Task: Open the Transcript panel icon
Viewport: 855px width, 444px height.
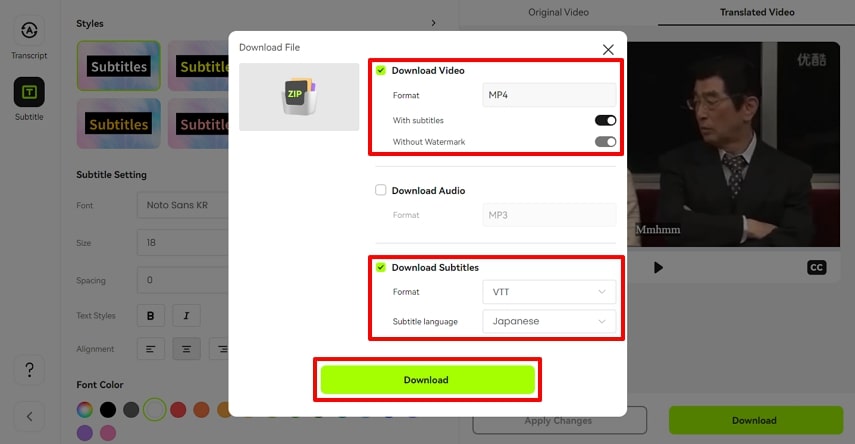Action: pos(29,31)
